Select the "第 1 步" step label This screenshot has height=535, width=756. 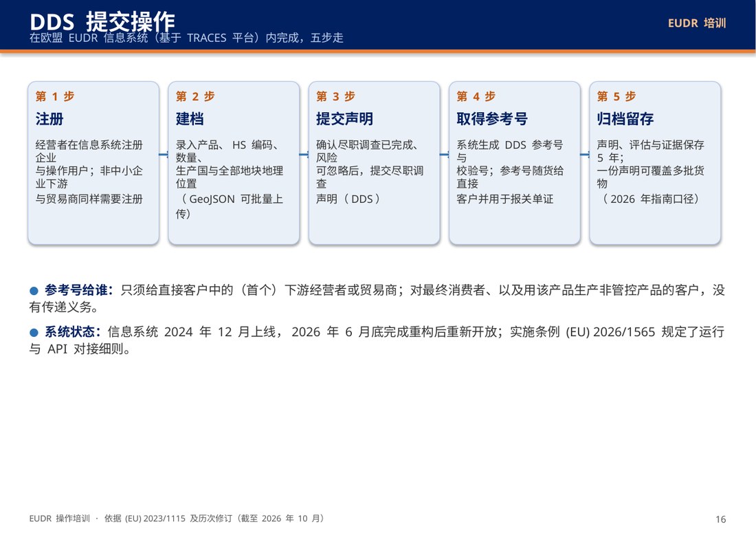55,96
